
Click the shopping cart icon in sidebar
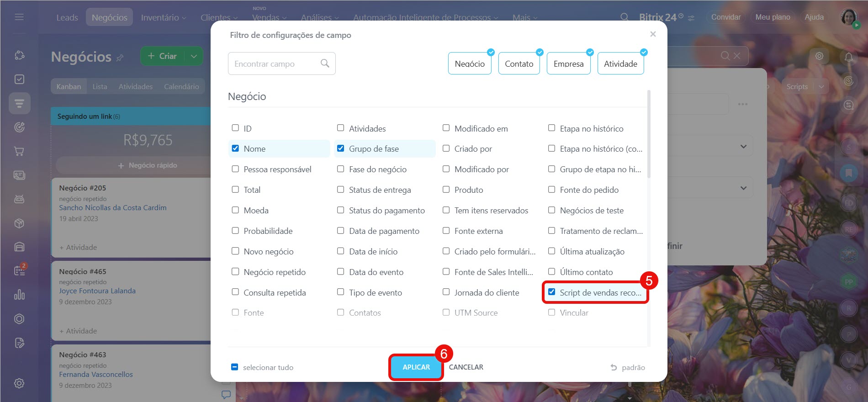click(x=19, y=151)
